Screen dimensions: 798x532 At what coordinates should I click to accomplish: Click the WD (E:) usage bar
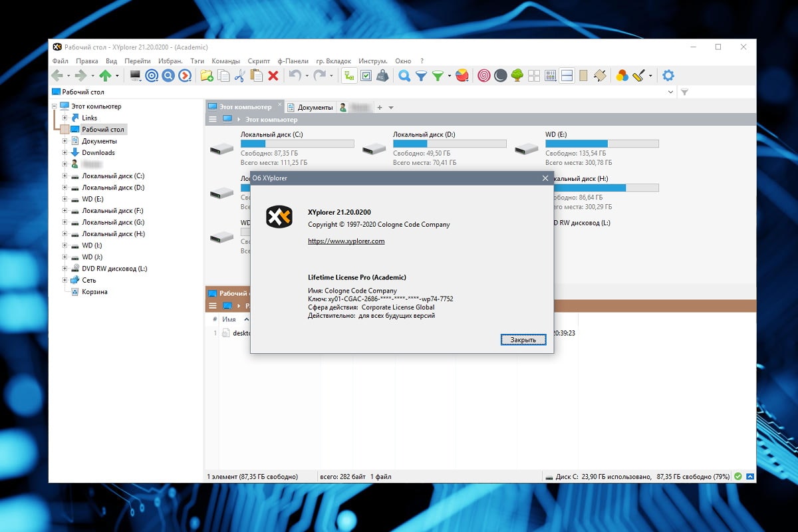tap(602, 144)
